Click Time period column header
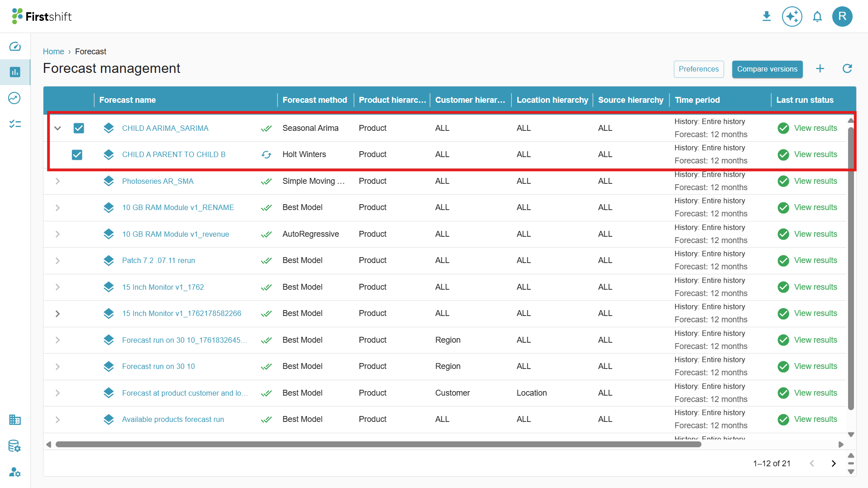This screenshot has height=488, width=868. pyautogui.click(x=697, y=100)
